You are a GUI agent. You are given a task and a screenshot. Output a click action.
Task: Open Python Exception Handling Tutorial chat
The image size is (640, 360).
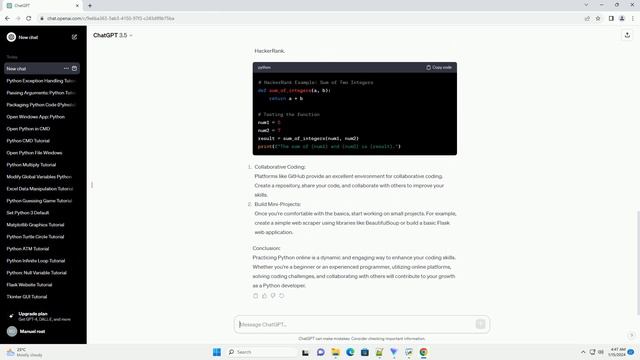42,81
